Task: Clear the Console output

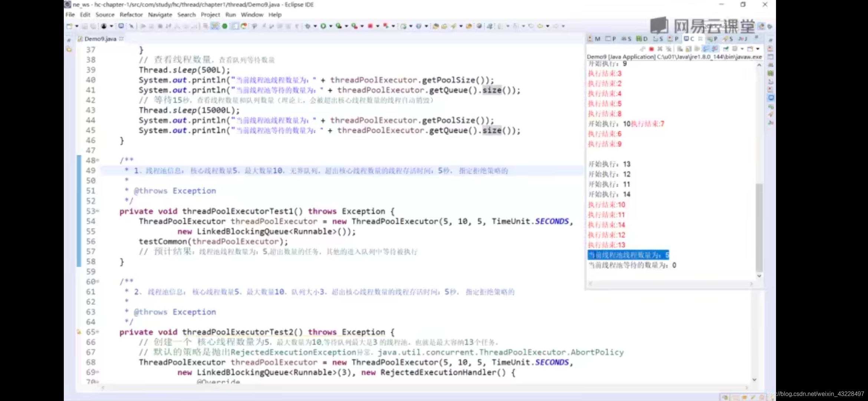Action: click(x=680, y=49)
